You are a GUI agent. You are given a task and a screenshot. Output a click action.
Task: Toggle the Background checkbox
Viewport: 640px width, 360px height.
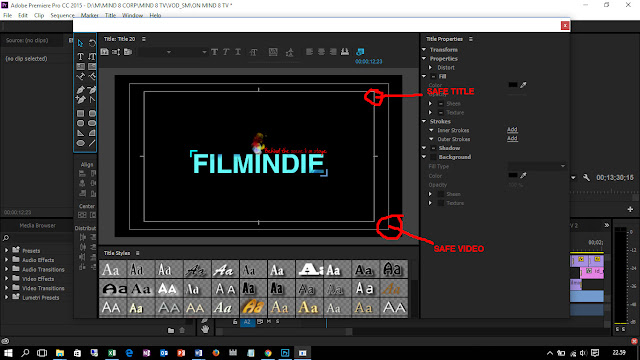click(433, 157)
